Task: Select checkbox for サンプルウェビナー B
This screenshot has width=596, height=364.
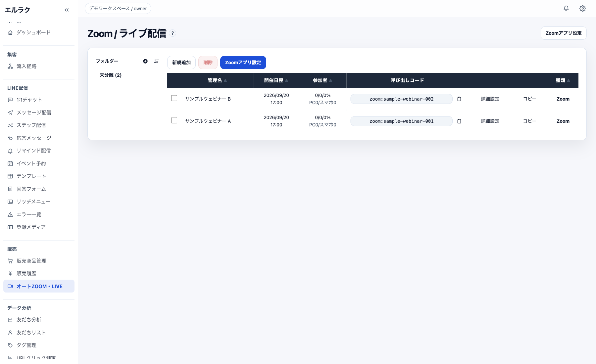Action: pyautogui.click(x=174, y=98)
